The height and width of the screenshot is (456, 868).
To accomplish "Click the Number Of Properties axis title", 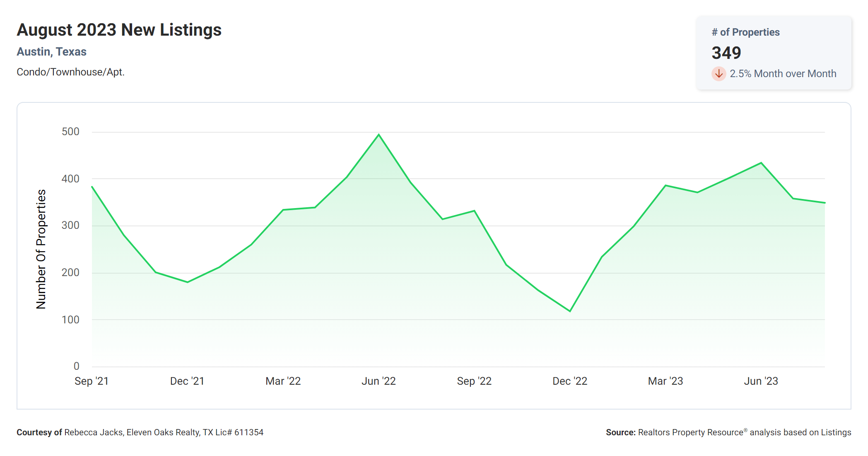I will pos(41,249).
